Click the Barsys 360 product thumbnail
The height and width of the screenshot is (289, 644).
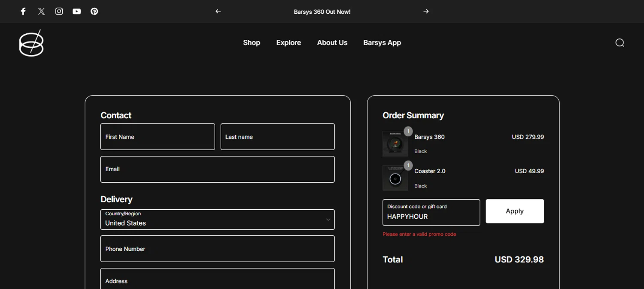[395, 144]
